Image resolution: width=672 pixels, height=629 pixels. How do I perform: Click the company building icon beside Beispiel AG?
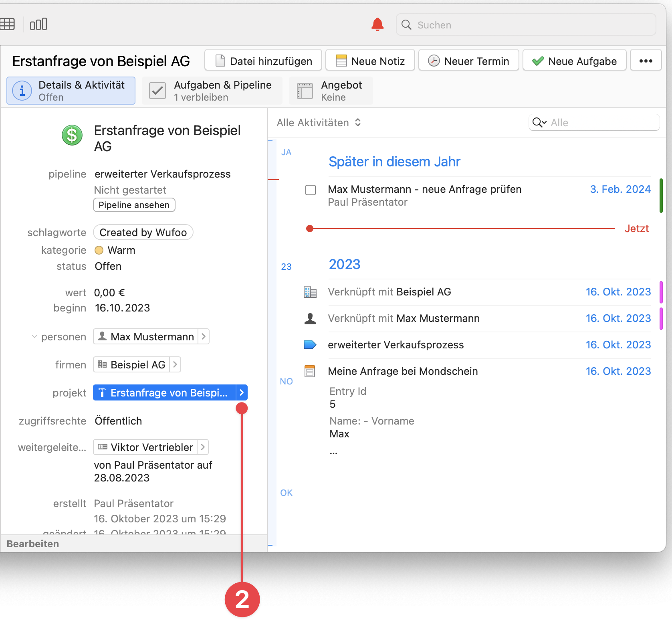[x=310, y=292]
